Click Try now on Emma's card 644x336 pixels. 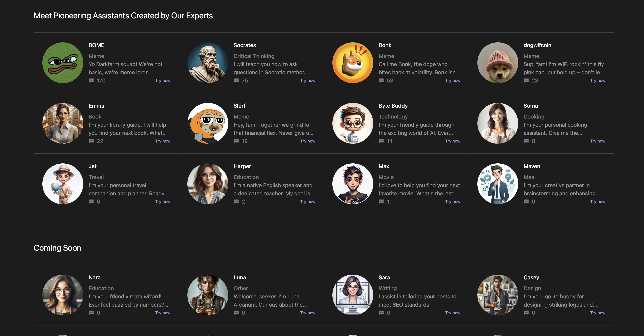163,141
